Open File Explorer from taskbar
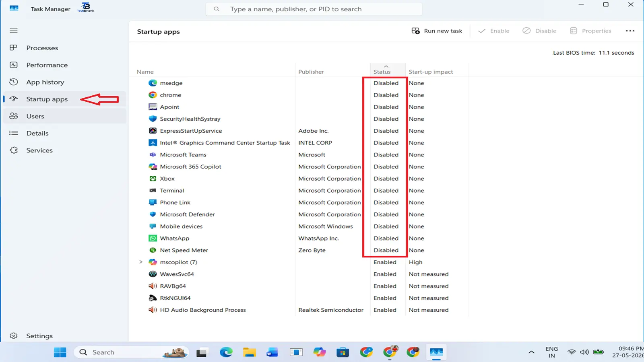This screenshot has height=362, width=644. point(250,352)
